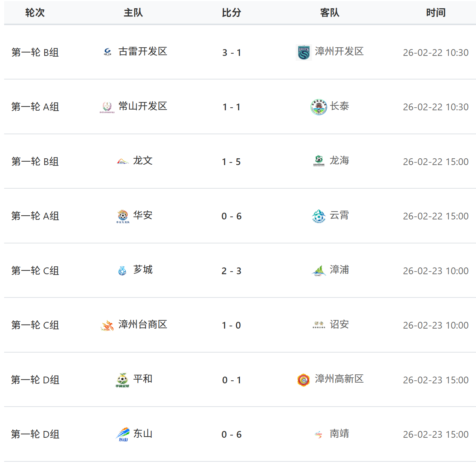Open the 龙海 team name link
476x464 pixels.
coord(339,161)
